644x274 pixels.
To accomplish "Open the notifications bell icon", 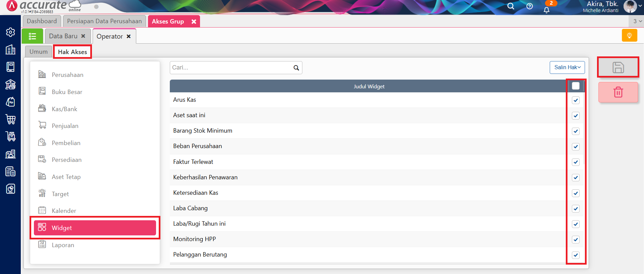I will pos(546,9).
